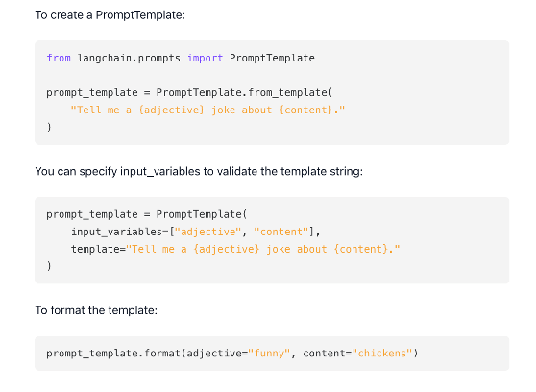The width and height of the screenshot is (536, 392).
Task: Click 'PromptTemplate.from_template(' call in first block
Action: [x=244, y=92]
